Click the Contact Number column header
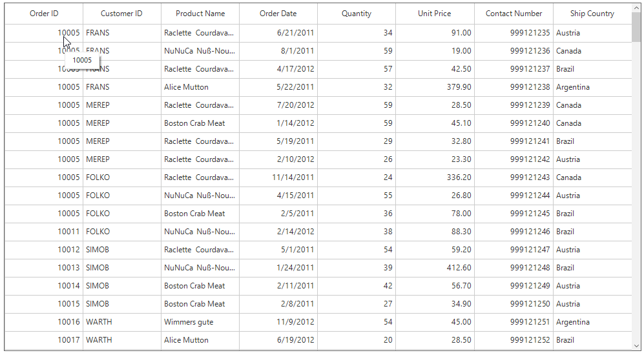This screenshot has height=353, width=644. pos(514,14)
